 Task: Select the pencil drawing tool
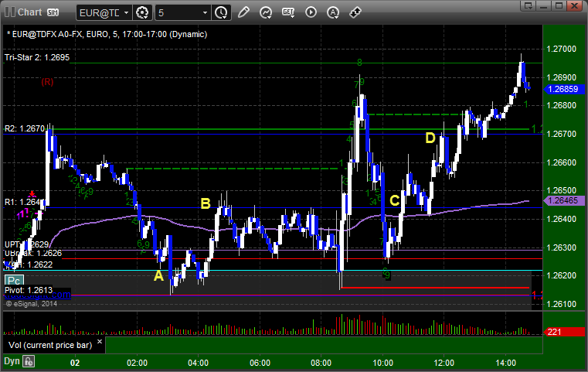(x=243, y=12)
